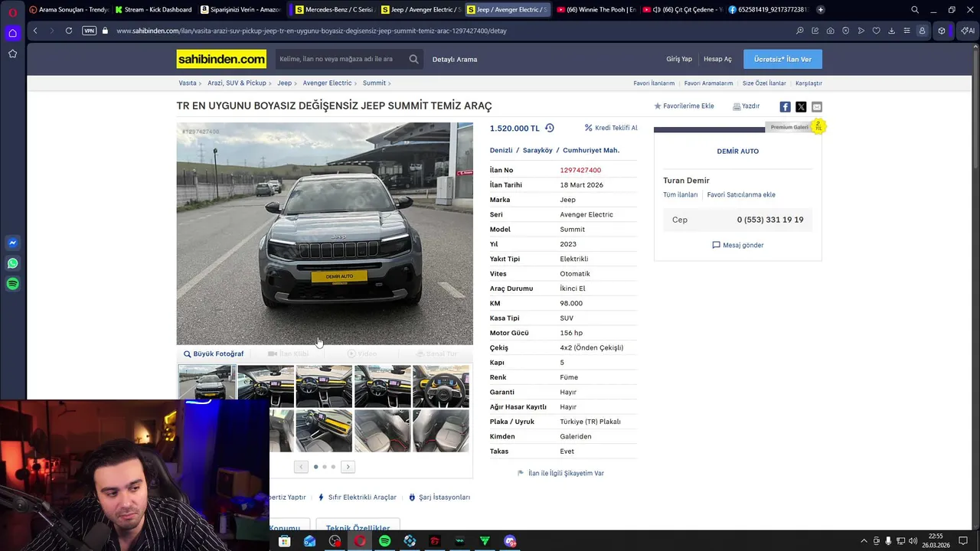Open the Avenger Electric breadcrumb
The height and width of the screenshot is (551, 980).
coord(327,83)
